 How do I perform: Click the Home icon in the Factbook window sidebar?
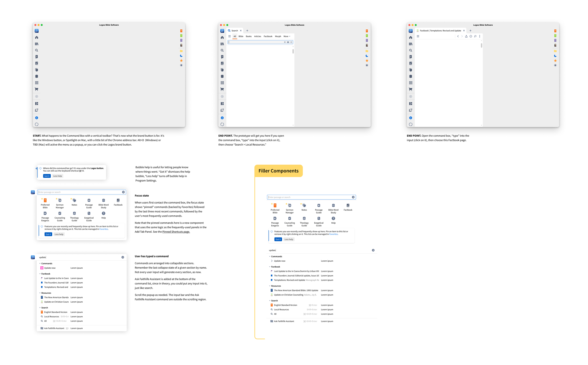click(x=411, y=37)
